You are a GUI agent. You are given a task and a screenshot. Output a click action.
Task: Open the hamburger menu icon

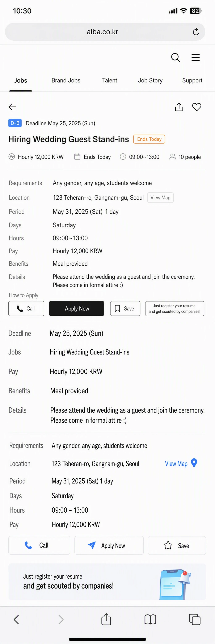click(x=195, y=57)
